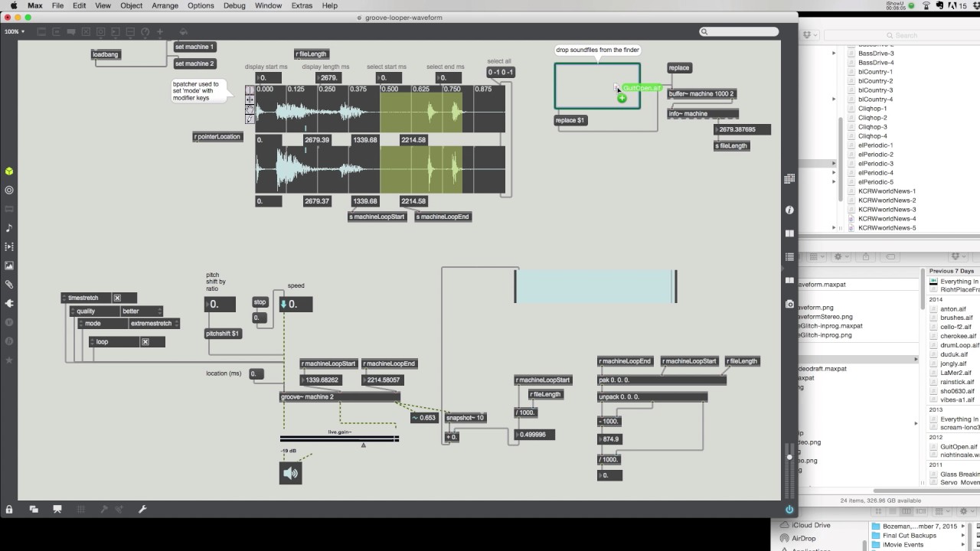Expand the elPeriodic-3 tree row in Finder

tap(834, 163)
